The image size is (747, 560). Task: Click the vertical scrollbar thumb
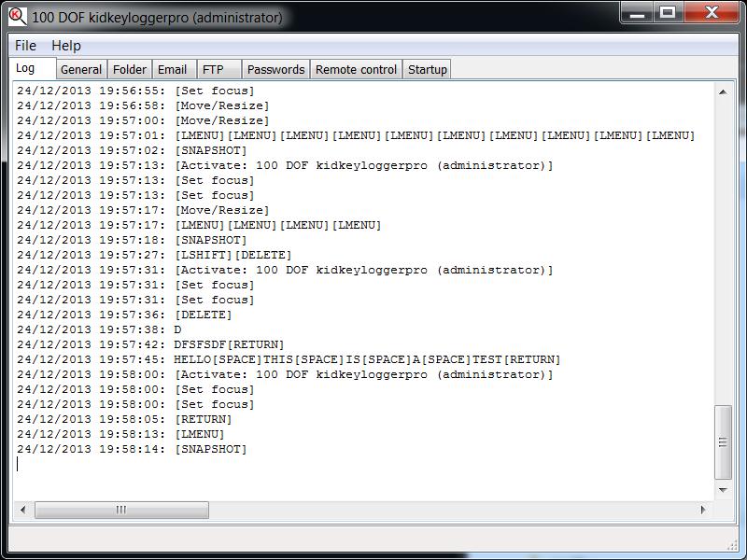coord(723,441)
